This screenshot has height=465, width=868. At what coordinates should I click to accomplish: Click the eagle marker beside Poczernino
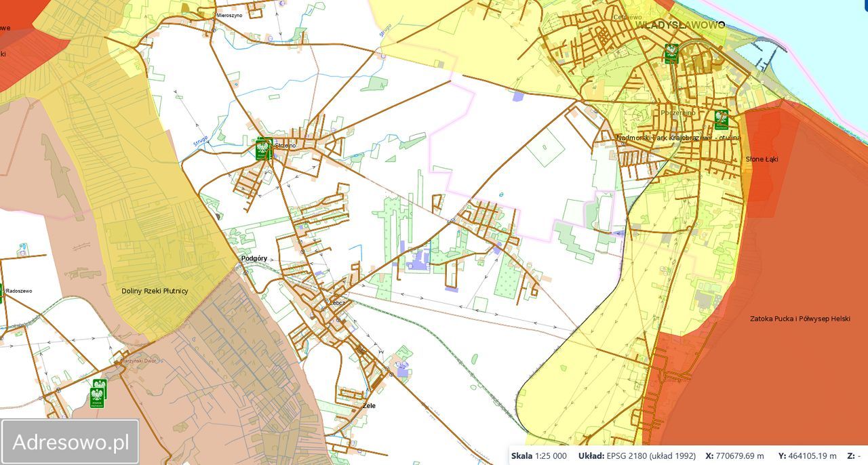point(721,120)
